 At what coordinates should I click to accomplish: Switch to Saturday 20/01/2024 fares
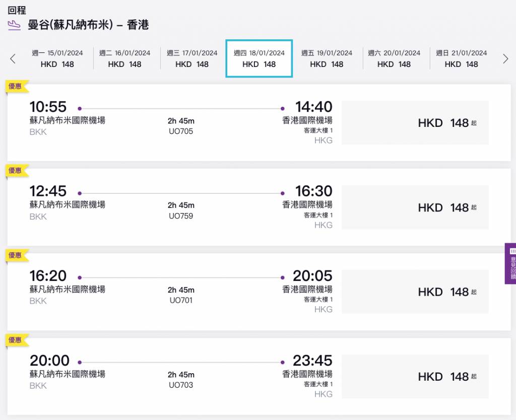point(394,58)
